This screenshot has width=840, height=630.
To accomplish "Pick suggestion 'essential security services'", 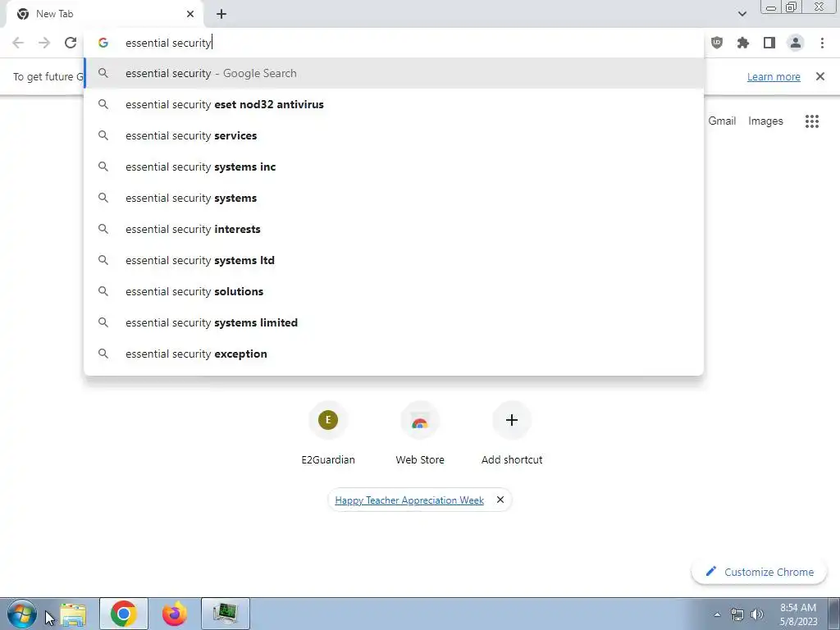I will coord(394,135).
